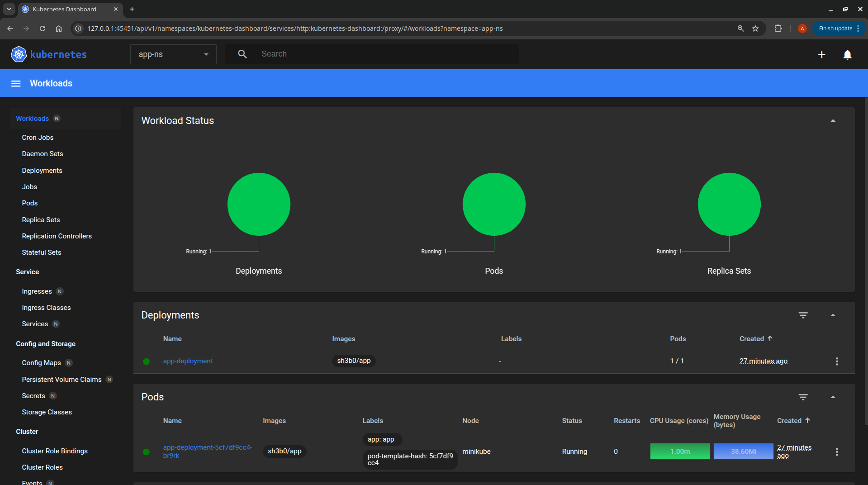The height and width of the screenshot is (485, 868).
Task: Sort Pods by Created column
Action: point(793,421)
